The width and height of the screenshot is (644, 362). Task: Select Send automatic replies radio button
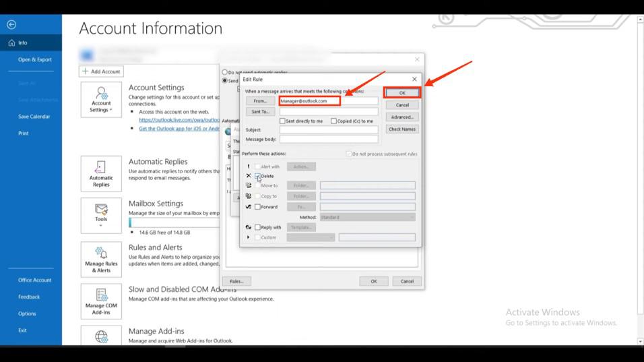tap(225, 80)
